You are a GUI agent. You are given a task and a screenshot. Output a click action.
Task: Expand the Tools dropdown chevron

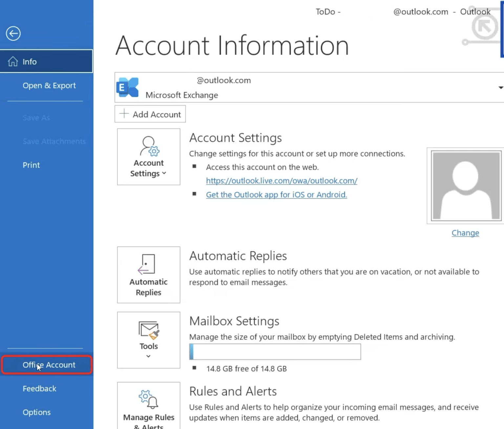pos(148,356)
